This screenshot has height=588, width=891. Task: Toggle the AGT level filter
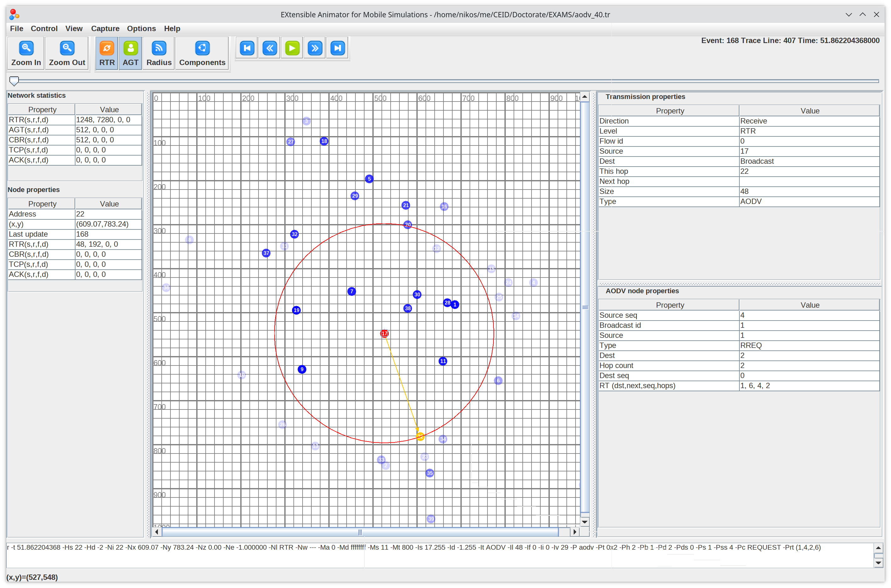tap(130, 53)
